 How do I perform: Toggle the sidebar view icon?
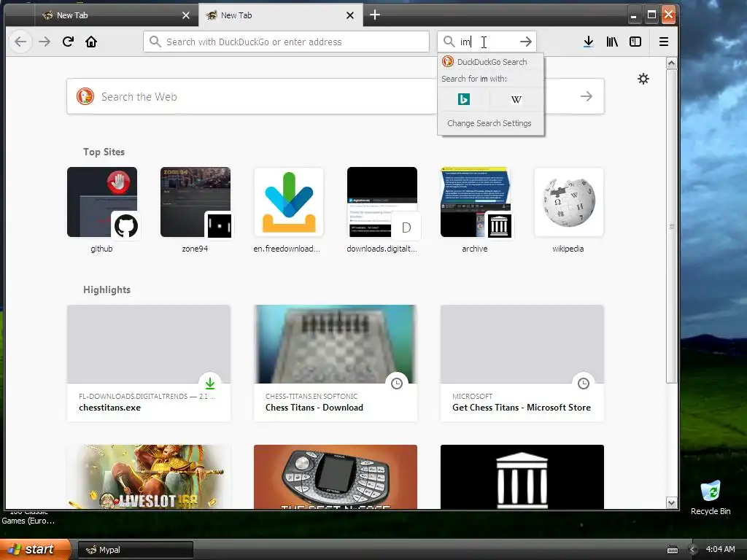click(x=635, y=42)
